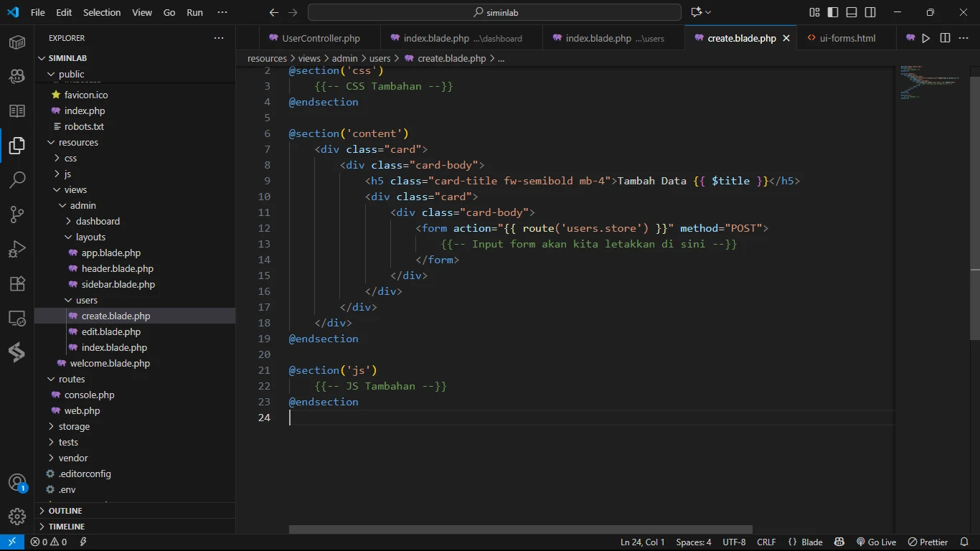Toggle the primary side bar
The image size is (980, 551).
coord(833,12)
